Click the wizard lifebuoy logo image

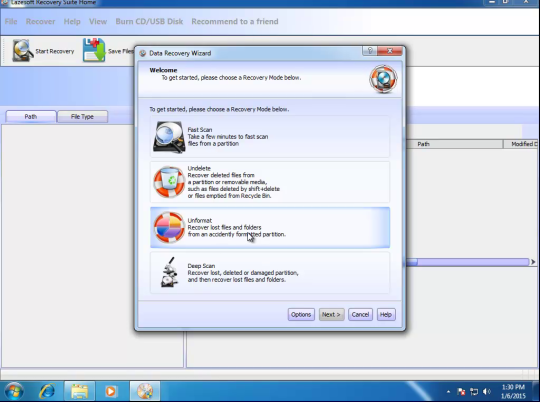click(383, 79)
